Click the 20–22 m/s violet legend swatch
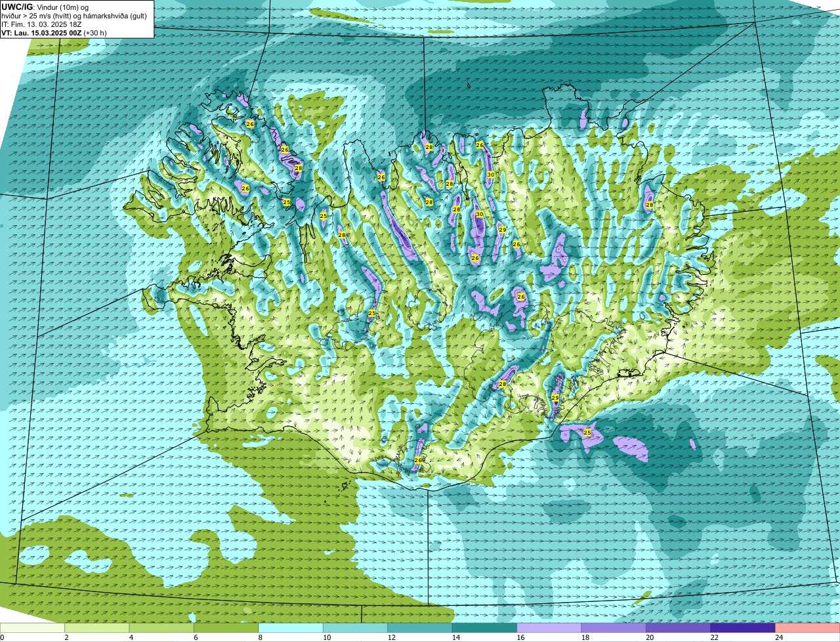This screenshot has height=642, width=840. (679, 628)
